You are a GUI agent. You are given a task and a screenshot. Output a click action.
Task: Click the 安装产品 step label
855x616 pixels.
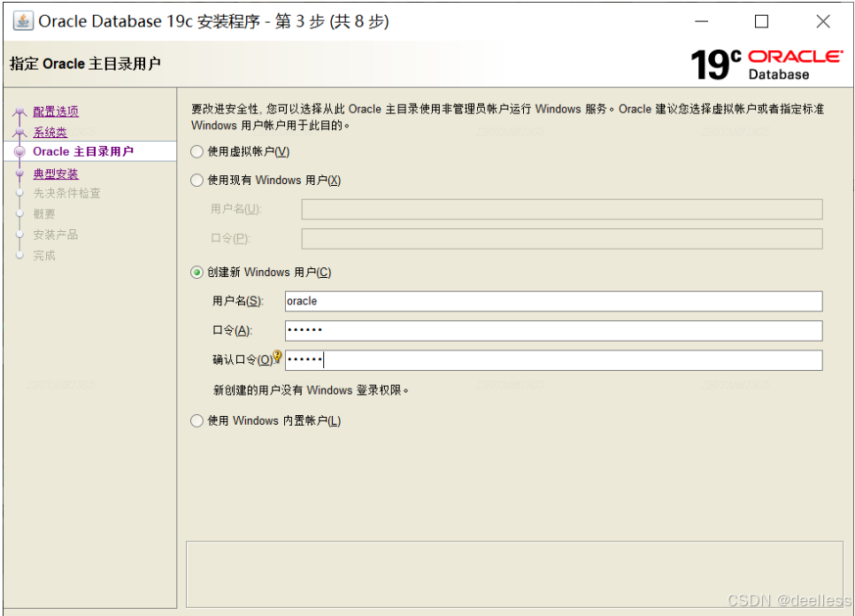[x=56, y=235]
